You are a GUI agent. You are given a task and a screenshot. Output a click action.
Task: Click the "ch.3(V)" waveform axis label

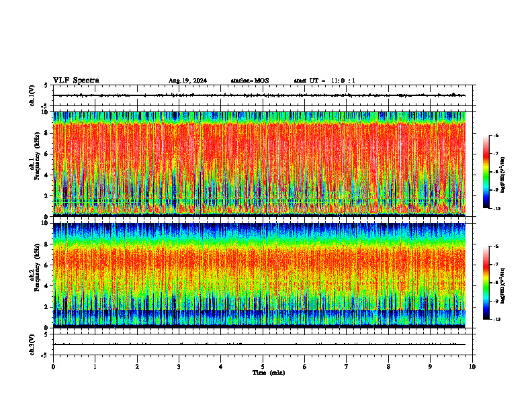click(32, 345)
